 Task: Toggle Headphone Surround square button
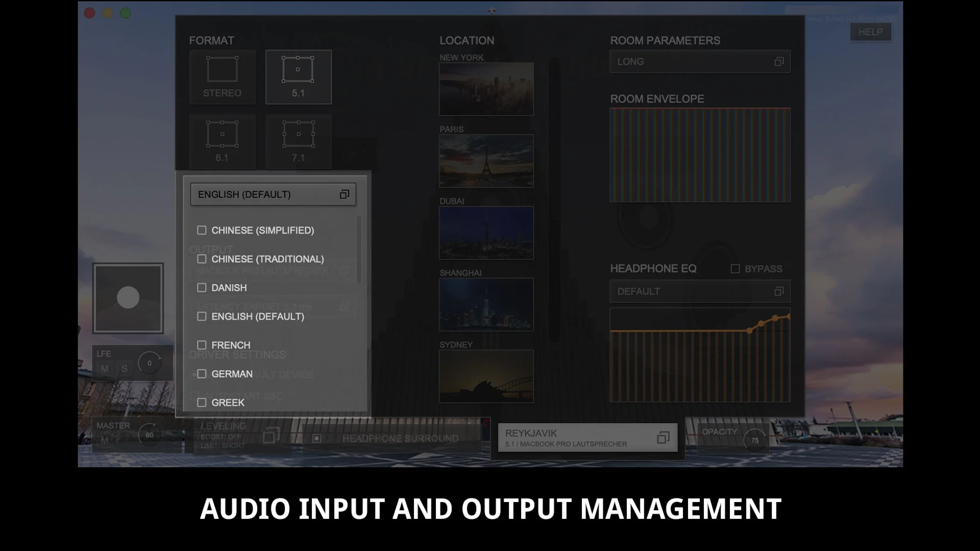(x=316, y=438)
